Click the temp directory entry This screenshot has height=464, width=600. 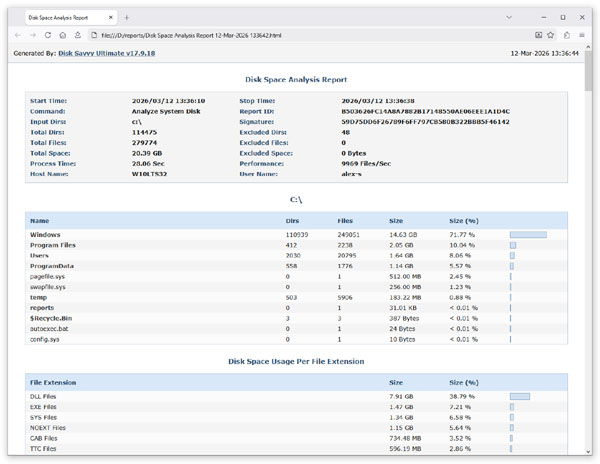pos(38,298)
